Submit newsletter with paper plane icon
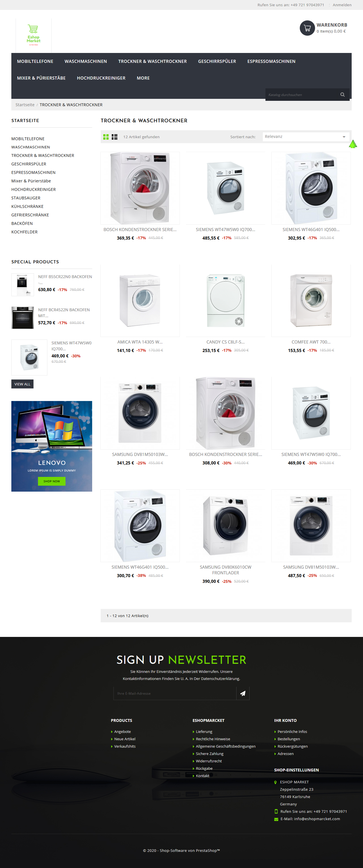 click(243, 694)
